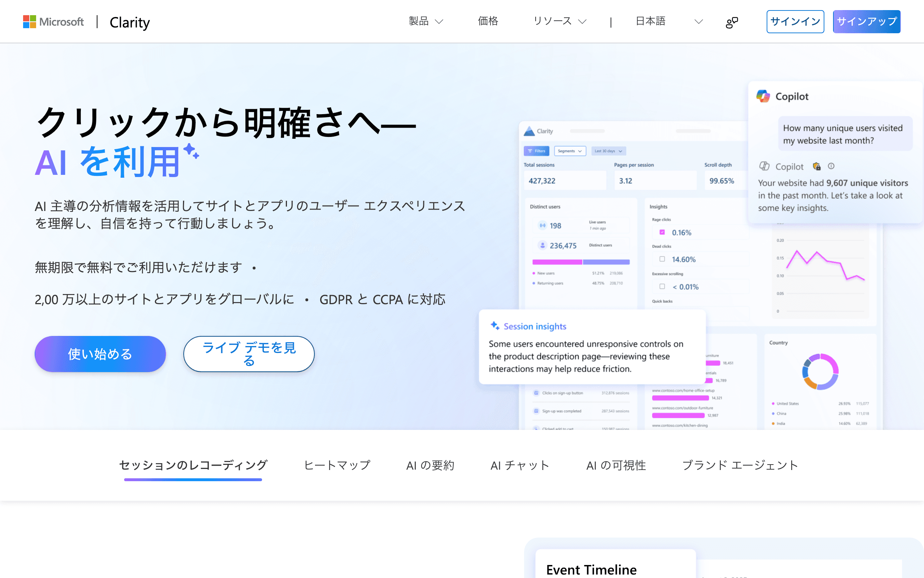Open the 日本語 language selector

click(668, 21)
